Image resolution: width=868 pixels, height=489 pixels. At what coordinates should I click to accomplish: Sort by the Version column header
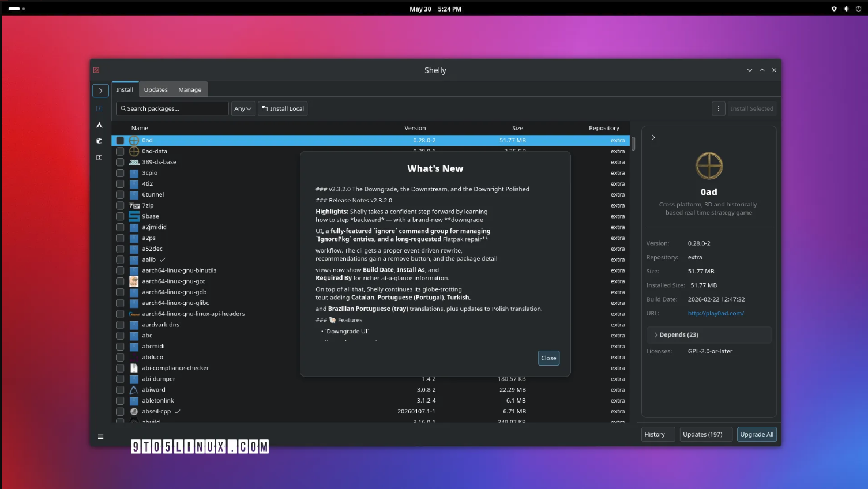[415, 128]
